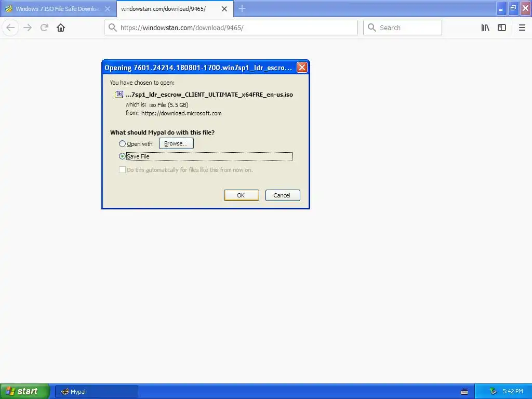Close the Opening file dialog
532x399 pixels.
click(x=302, y=68)
